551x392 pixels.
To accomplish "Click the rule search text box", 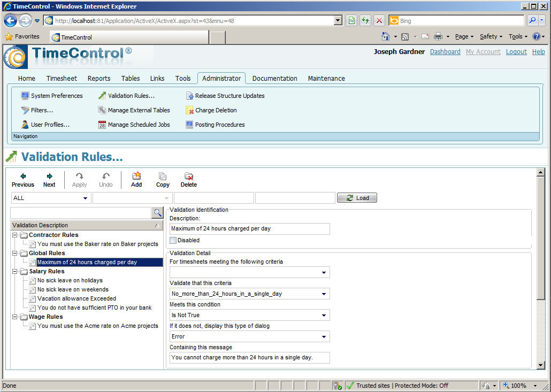I will pyautogui.click(x=81, y=213).
